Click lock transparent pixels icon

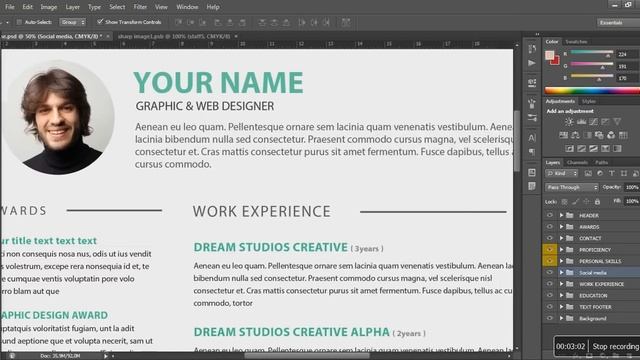(564, 202)
